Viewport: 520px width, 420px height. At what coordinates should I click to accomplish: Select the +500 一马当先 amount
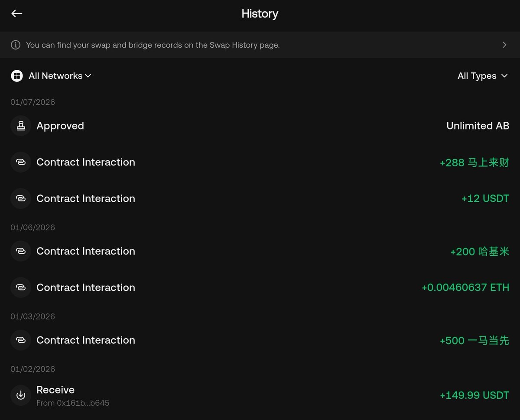(x=474, y=341)
